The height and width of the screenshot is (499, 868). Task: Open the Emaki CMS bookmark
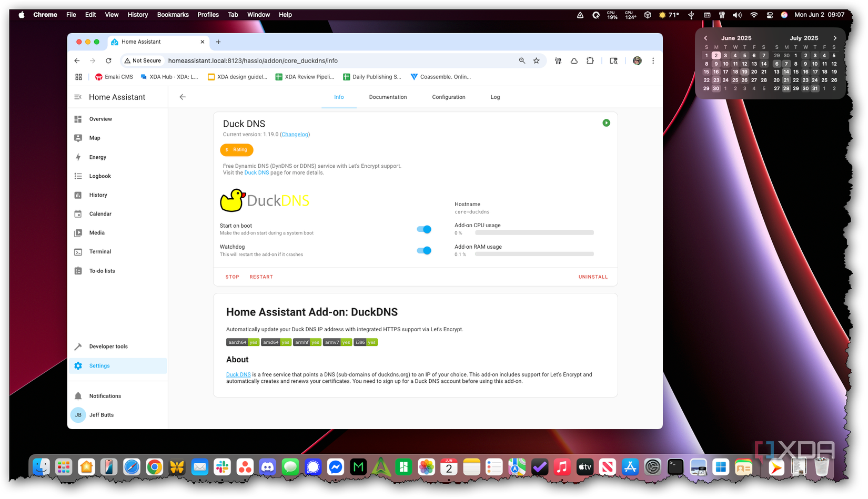coord(114,77)
